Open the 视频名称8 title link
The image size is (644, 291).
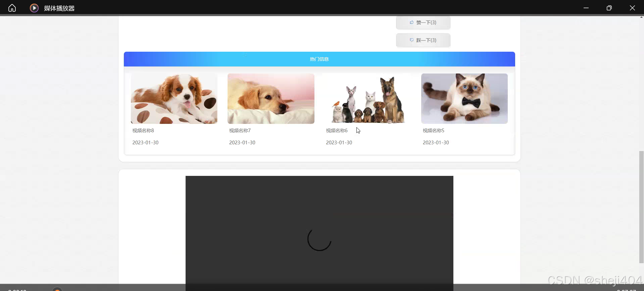pos(143,131)
